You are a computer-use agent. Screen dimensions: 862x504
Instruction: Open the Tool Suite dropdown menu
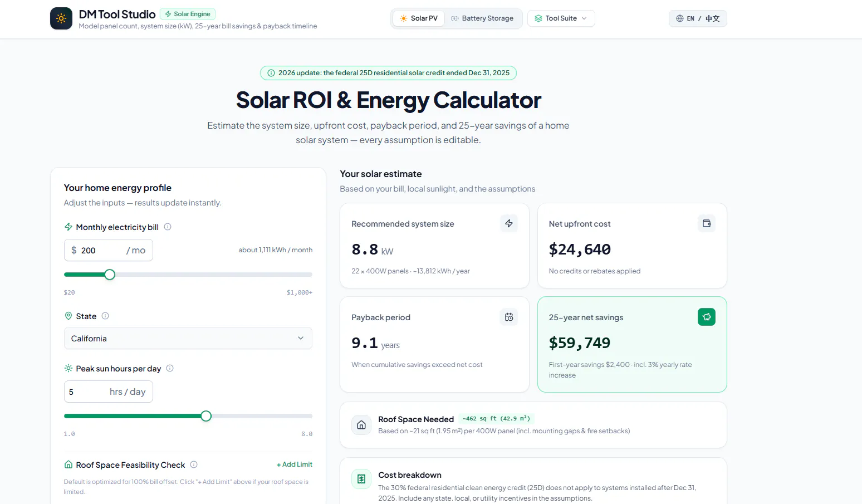(x=561, y=18)
